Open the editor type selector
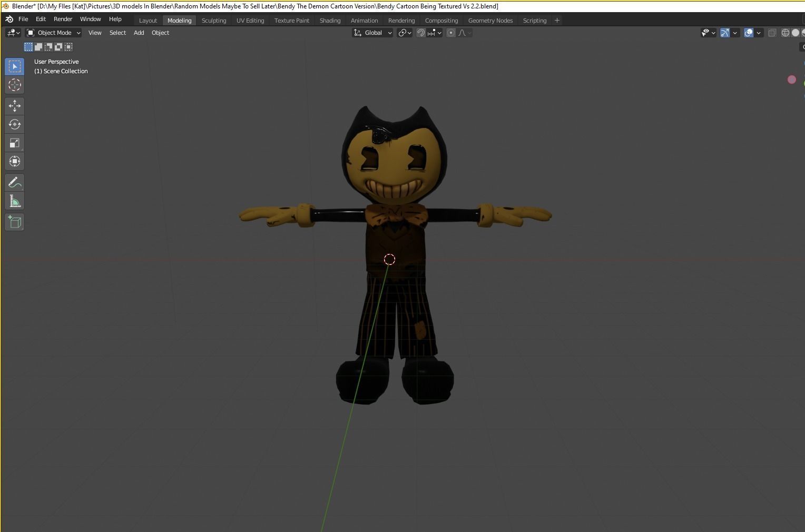This screenshot has height=532, width=805. [13, 33]
